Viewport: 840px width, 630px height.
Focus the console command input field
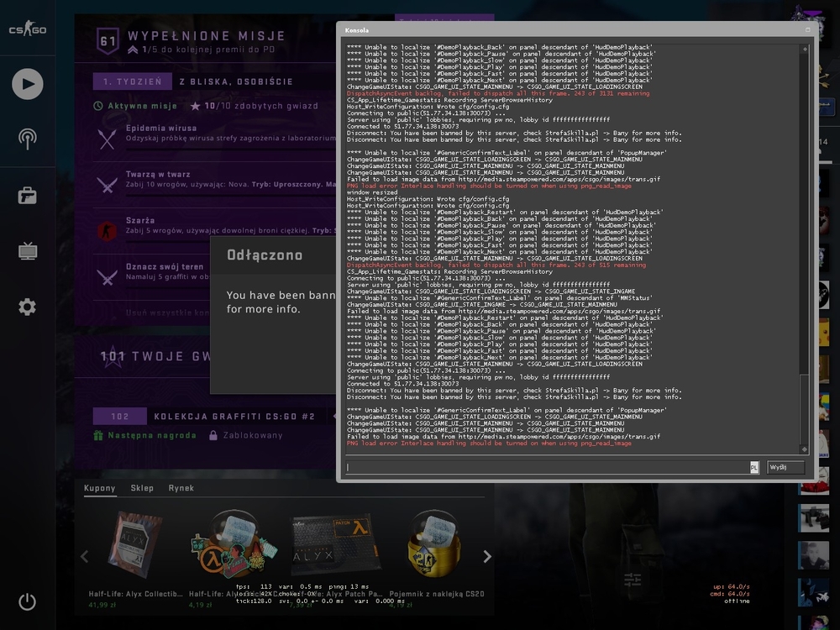[x=548, y=468]
